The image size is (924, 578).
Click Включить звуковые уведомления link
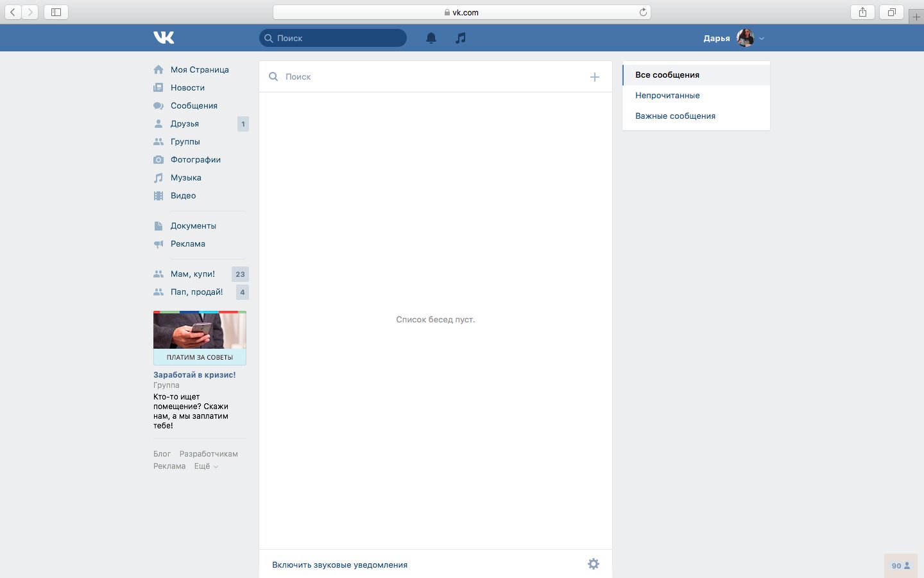[x=339, y=565]
